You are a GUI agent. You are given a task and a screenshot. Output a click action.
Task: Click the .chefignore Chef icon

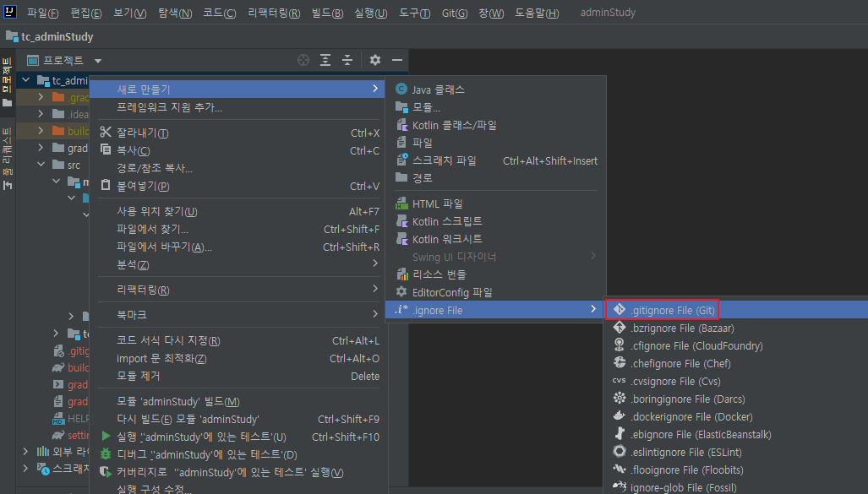(x=620, y=363)
